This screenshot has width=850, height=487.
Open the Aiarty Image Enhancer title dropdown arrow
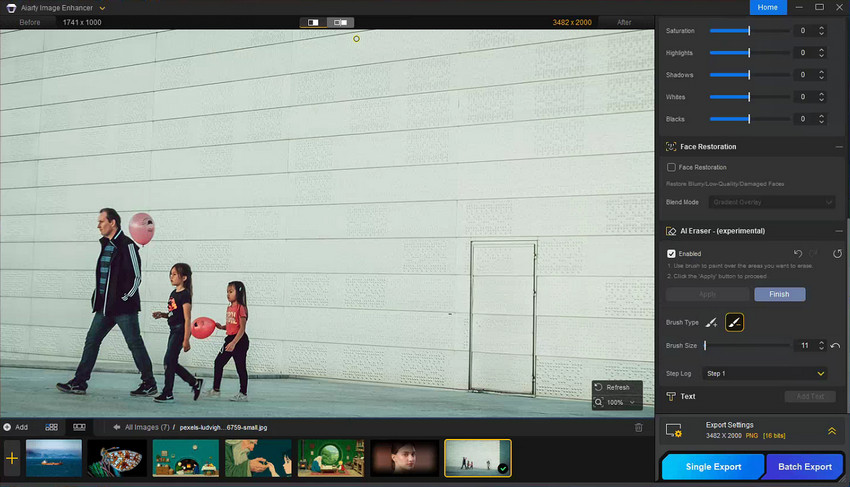[102, 8]
